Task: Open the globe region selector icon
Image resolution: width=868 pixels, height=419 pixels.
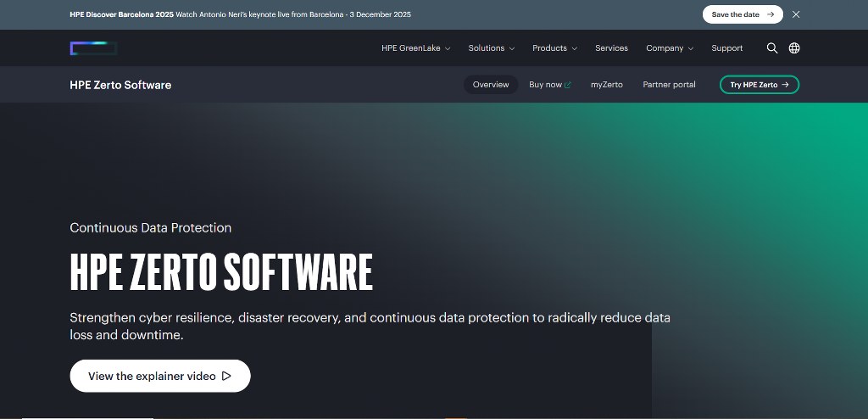Action: tap(793, 48)
